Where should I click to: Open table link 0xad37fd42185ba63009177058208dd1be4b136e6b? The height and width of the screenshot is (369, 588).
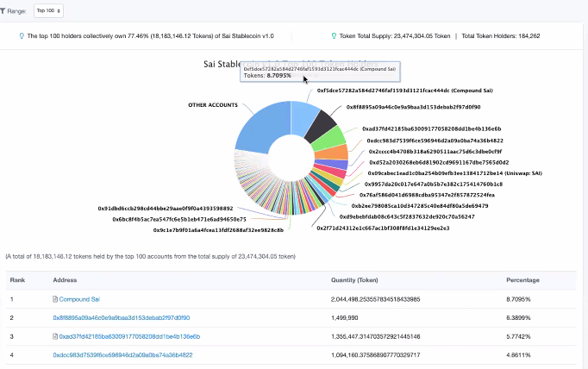click(129, 336)
